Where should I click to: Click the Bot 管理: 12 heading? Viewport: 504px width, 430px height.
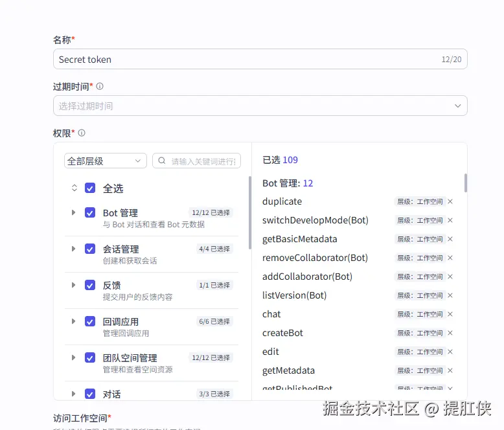288,183
